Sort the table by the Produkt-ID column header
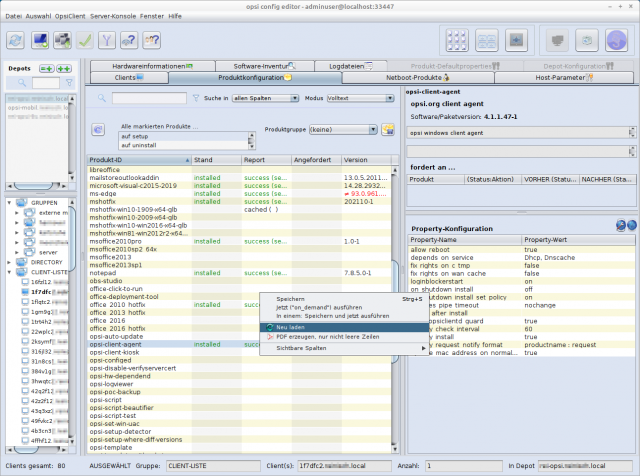Image resolution: width=640 pixels, height=476 pixels. [x=139, y=160]
